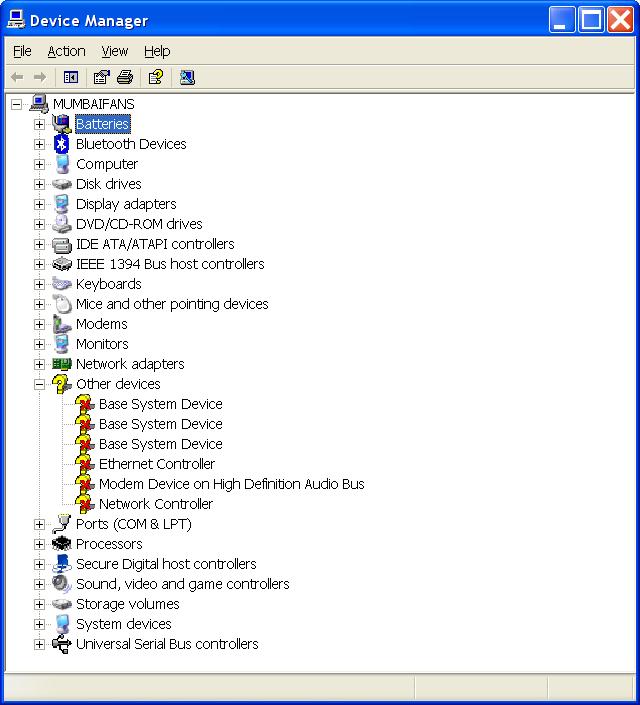The height and width of the screenshot is (705, 640).
Task: Select Mice and other pointing devices label
Action: click(172, 304)
